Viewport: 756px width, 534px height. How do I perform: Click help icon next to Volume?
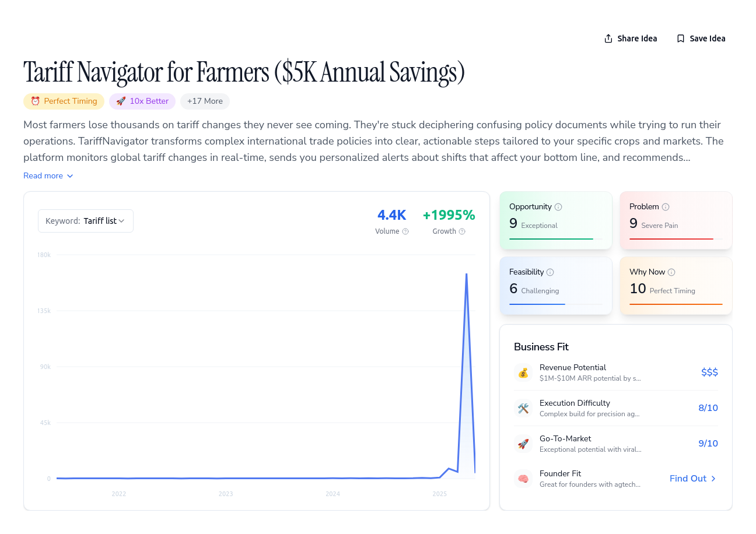tap(405, 231)
